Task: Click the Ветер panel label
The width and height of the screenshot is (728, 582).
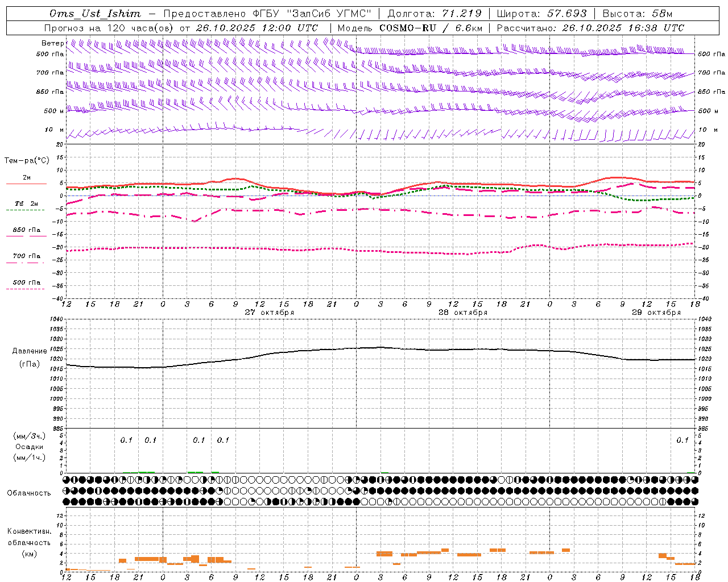Action: 52,43
